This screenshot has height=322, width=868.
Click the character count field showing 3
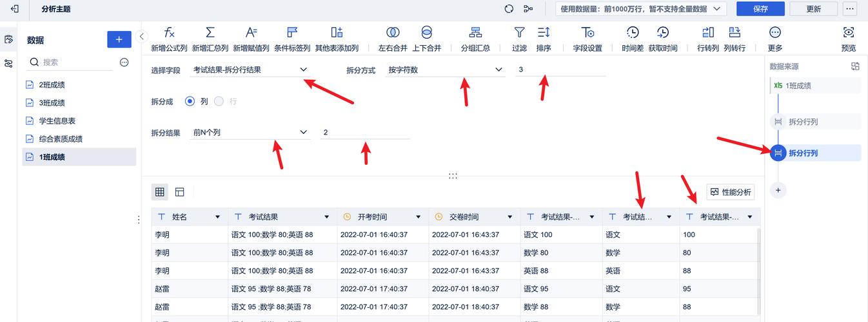click(x=560, y=70)
